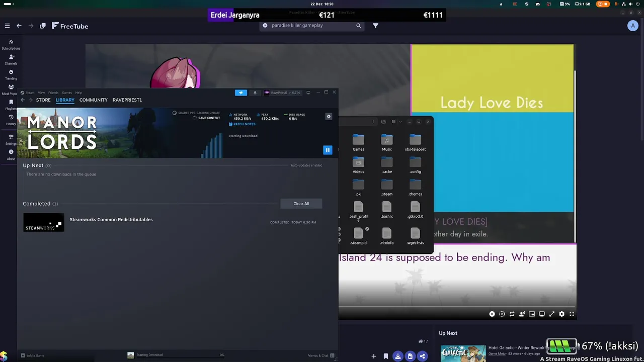Toggle theatre mode in player
The width and height of the screenshot is (644, 362).
click(x=542, y=314)
